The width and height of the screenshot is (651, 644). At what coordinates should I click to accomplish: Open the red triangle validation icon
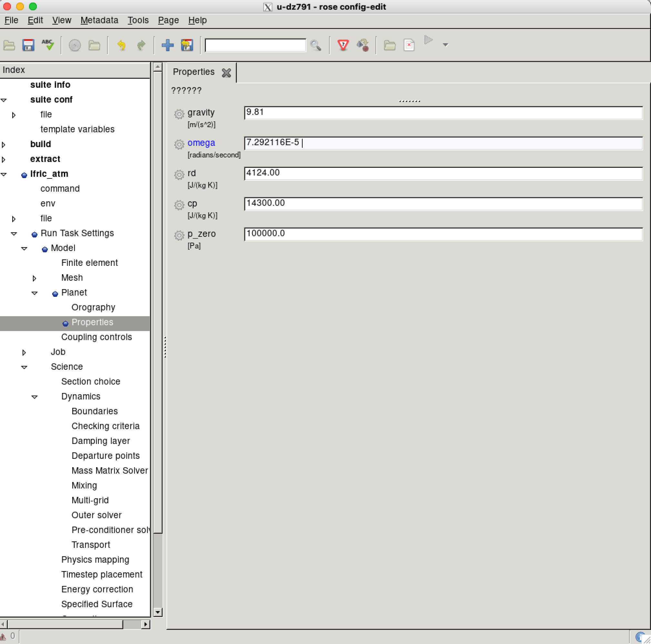(343, 45)
